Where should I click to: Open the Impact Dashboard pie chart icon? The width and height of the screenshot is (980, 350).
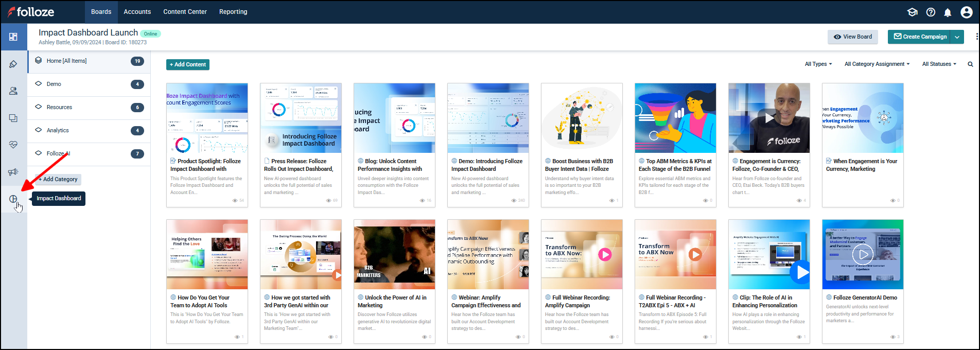13,199
